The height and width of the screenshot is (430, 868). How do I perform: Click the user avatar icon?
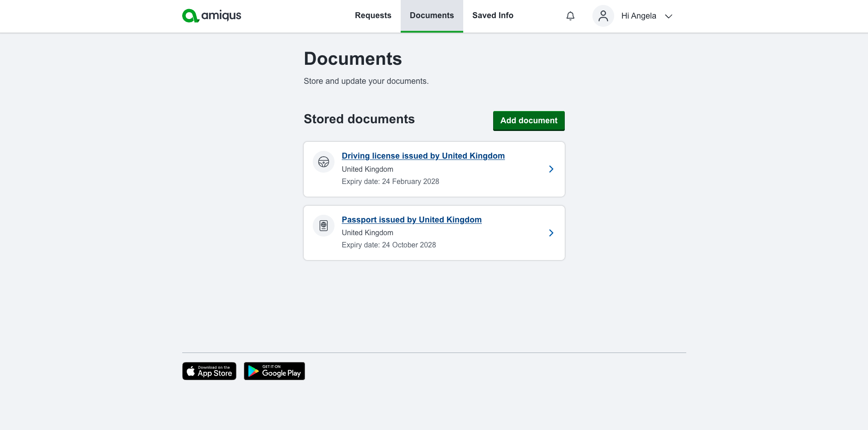coord(603,16)
